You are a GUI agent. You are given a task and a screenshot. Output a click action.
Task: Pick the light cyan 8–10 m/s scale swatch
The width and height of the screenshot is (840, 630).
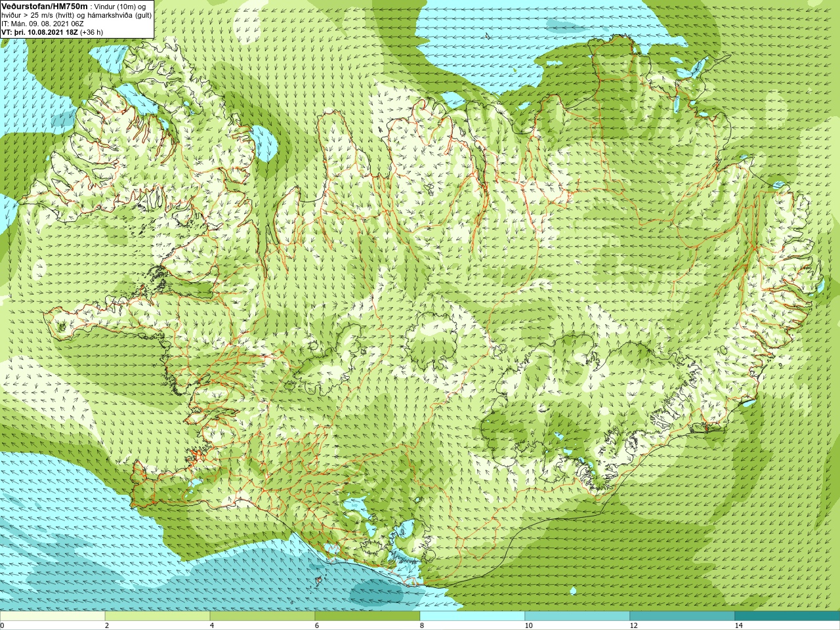pyautogui.click(x=472, y=616)
